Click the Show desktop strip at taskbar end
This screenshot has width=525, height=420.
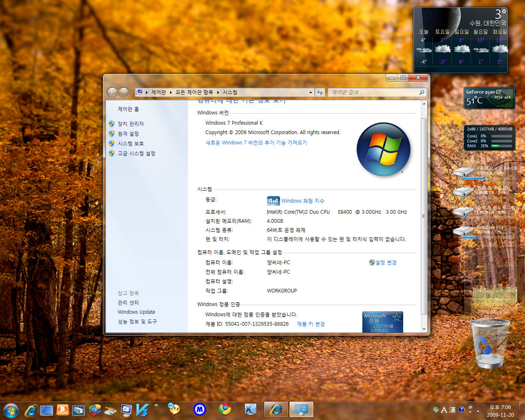click(x=522, y=411)
